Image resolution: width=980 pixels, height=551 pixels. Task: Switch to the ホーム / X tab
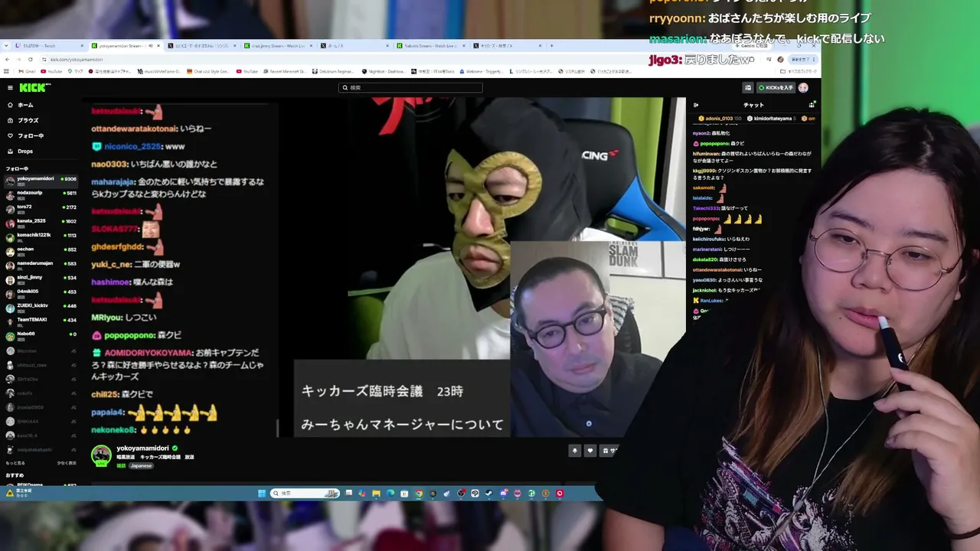(354, 46)
